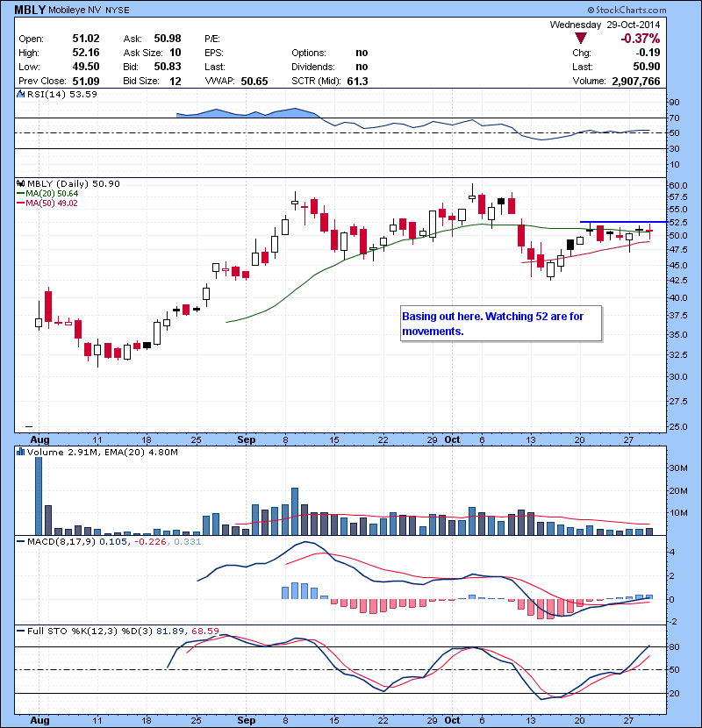
Task: Select the Volume figure 2,907,766
Action: coord(636,82)
